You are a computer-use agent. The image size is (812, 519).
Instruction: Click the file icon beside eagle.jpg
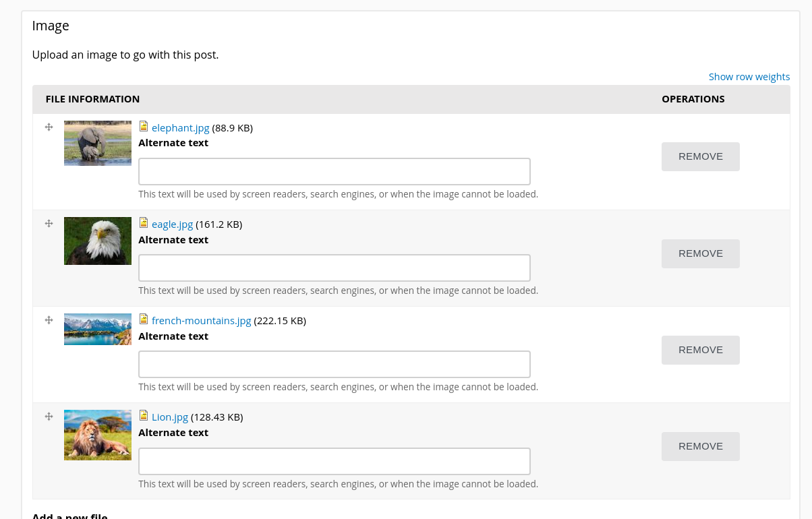(x=144, y=222)
